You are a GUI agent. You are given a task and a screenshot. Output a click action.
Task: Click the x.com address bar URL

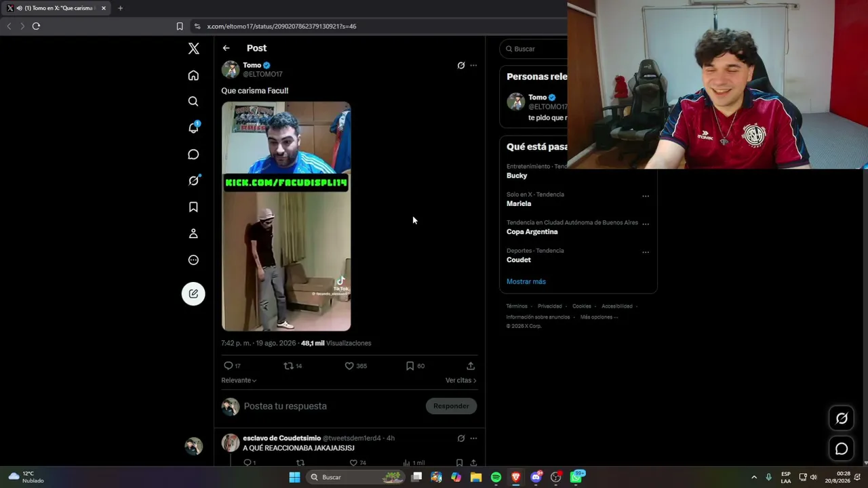[281, 26]
